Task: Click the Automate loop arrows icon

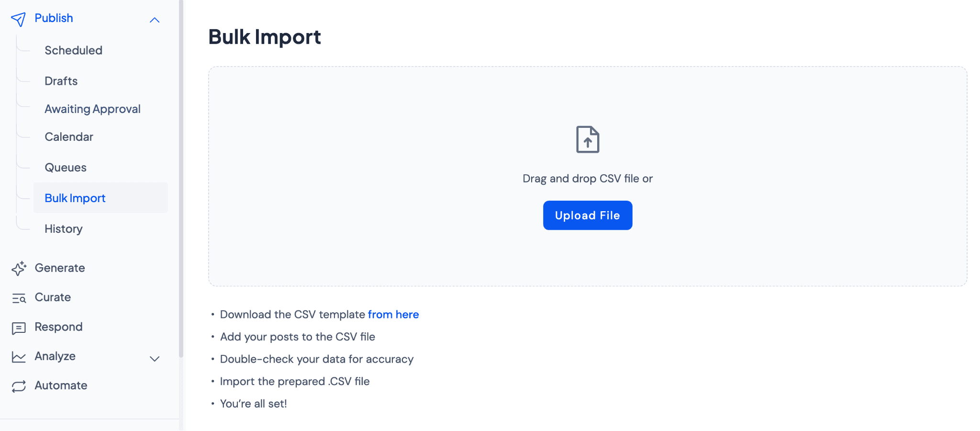Action: tap(19, 386)
